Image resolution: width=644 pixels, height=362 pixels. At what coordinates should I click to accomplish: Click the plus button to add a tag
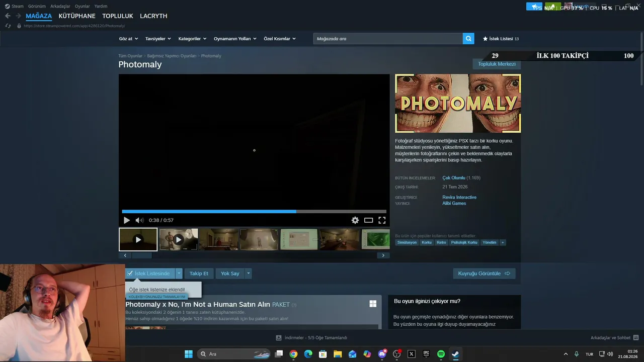coord(502,242)
